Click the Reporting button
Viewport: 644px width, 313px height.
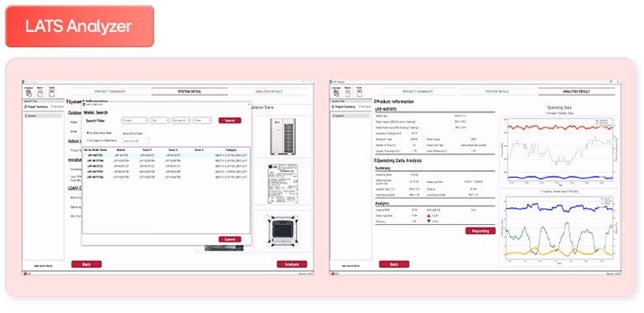(480, 231)
